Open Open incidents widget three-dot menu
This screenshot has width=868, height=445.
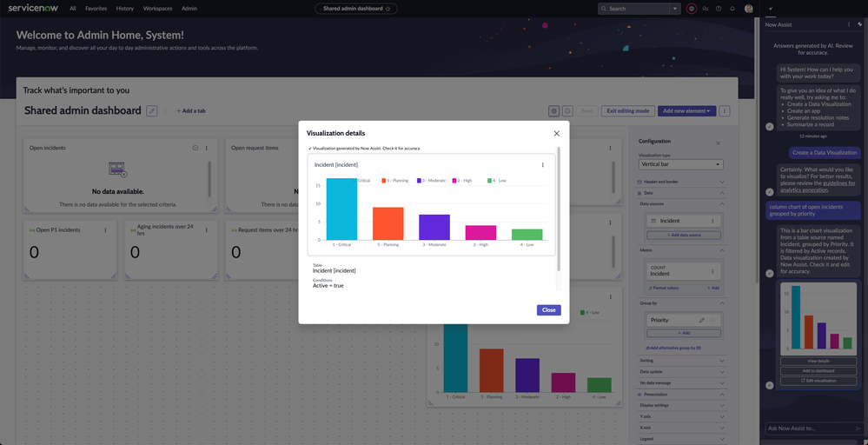click(x=207, y=149)
